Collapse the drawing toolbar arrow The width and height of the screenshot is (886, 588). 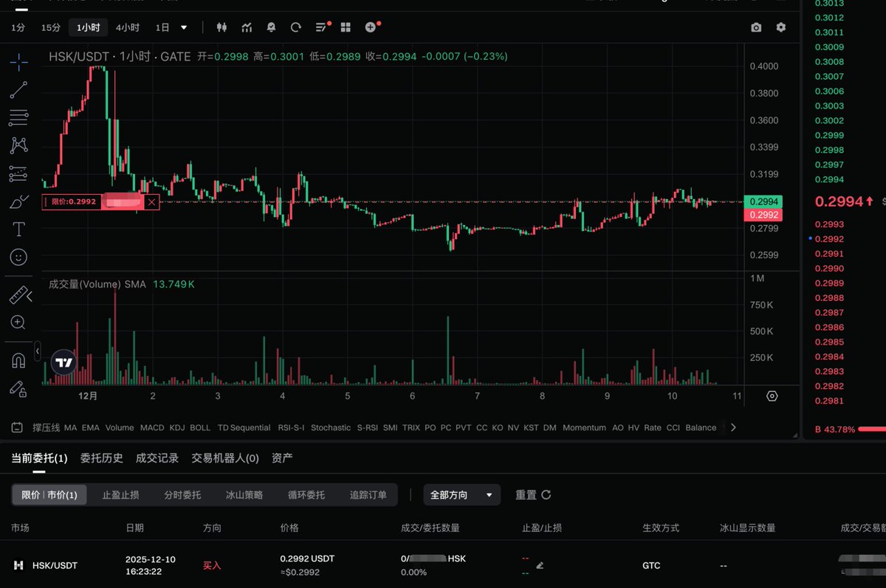[x=38, y=353]
